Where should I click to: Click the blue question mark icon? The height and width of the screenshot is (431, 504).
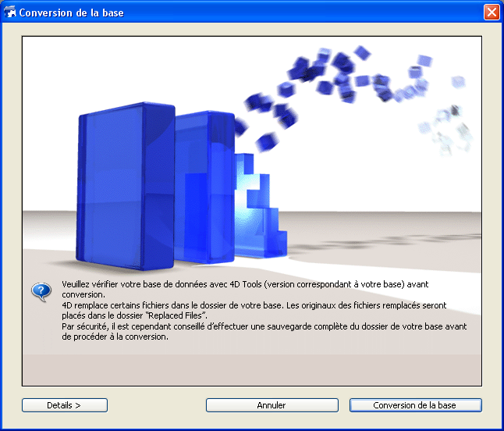point(41,292)
